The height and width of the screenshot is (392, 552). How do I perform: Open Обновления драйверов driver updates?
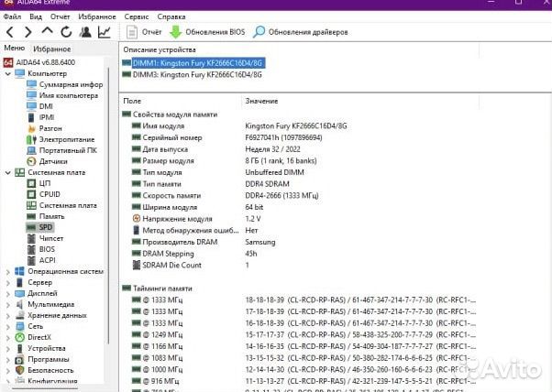(300, 32)
